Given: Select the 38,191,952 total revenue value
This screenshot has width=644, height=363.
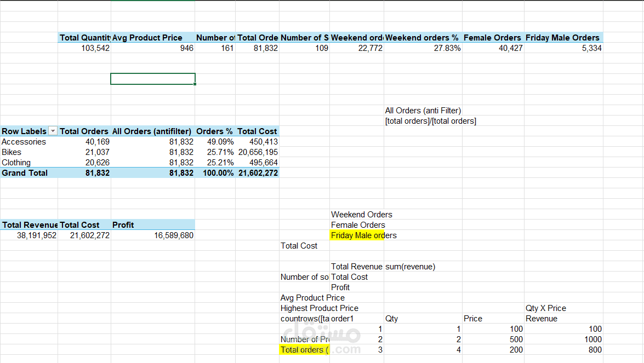Looking at the screenshot, I should point(29,235).
